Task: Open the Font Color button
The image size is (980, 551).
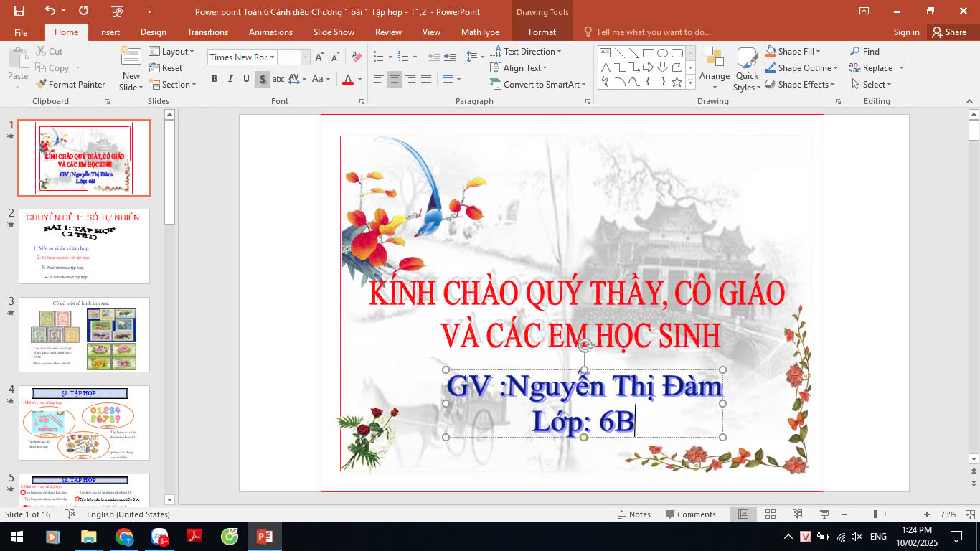Action: pyautogui.click(x=349, y=79)
